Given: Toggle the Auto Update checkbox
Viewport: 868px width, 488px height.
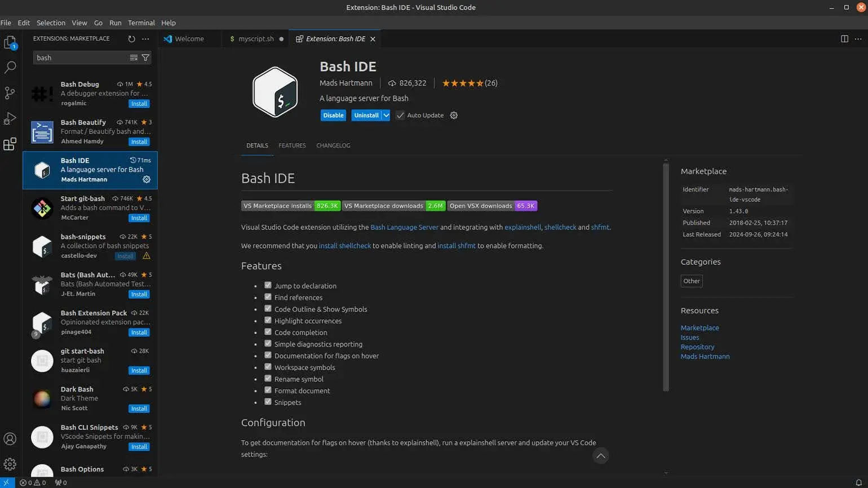Looking at the screenshot, I should (x=400, y=116).
